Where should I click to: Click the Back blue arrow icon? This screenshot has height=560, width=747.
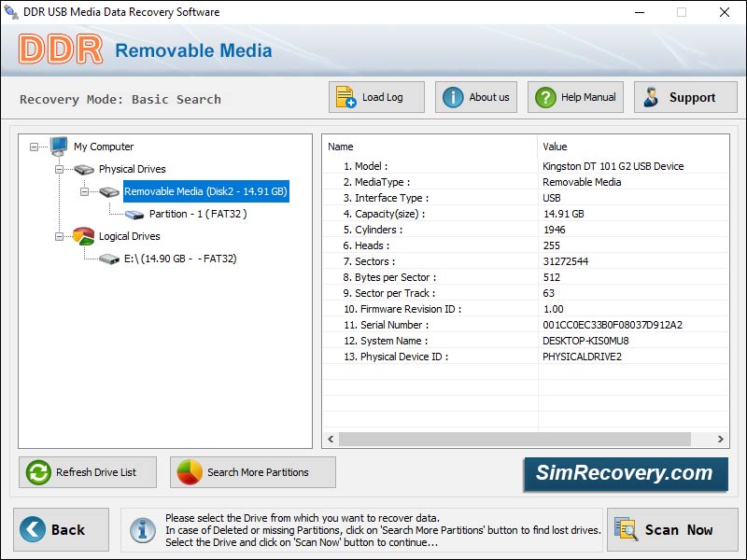point(31,529)
